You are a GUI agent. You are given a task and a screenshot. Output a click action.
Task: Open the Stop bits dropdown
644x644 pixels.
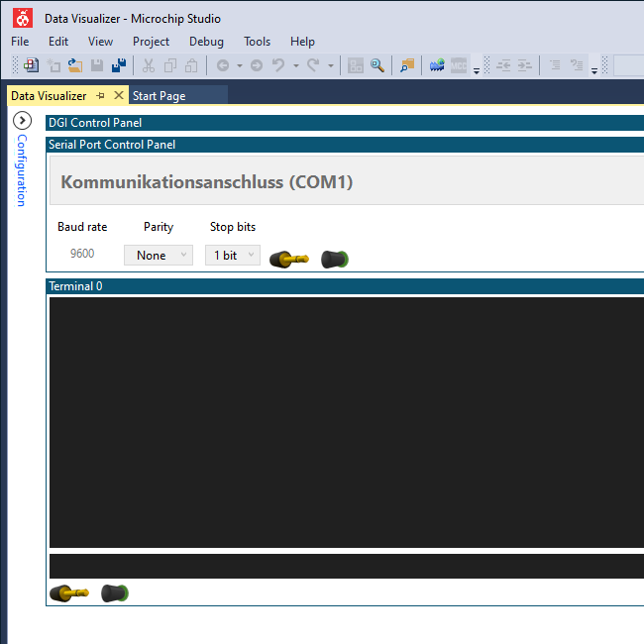pos(233,255)
